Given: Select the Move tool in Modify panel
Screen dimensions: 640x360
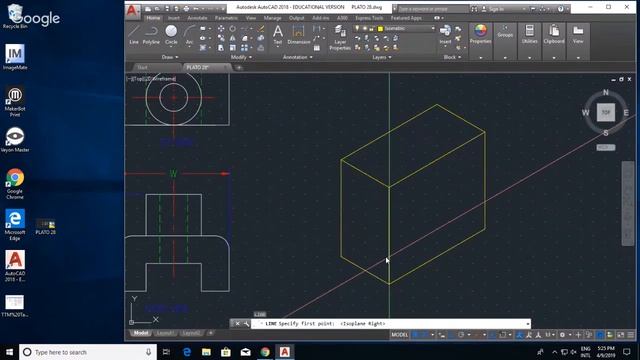Looking at the screenshot, I should point(221,29).
